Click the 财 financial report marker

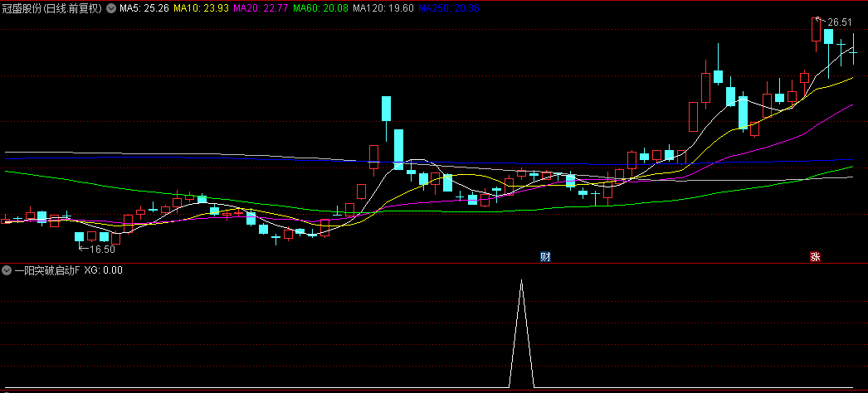pyautogui.click(x=545, y=256)
